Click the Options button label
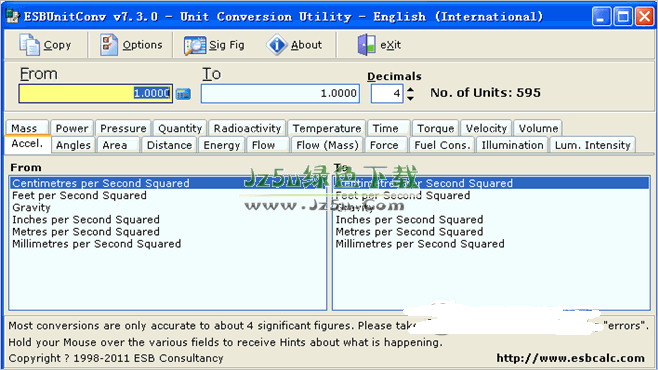Screen dimensions: 658x370 [x=142, y=45]
